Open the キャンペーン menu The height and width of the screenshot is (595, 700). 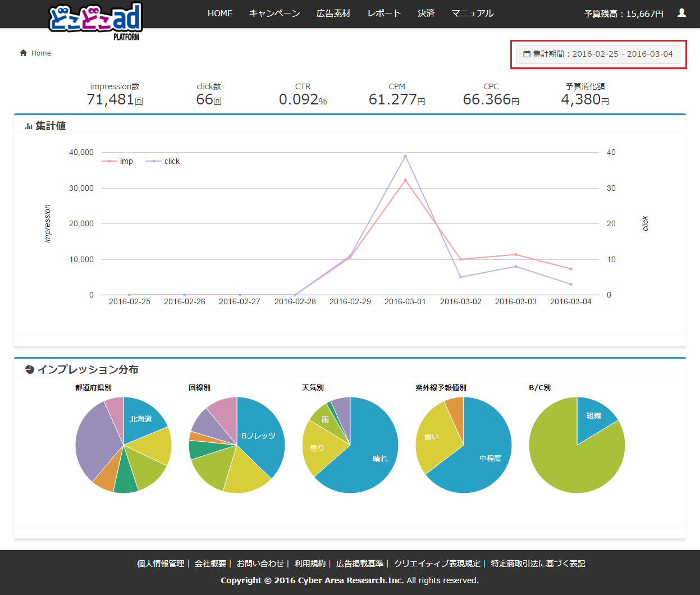tap(274, 13)
